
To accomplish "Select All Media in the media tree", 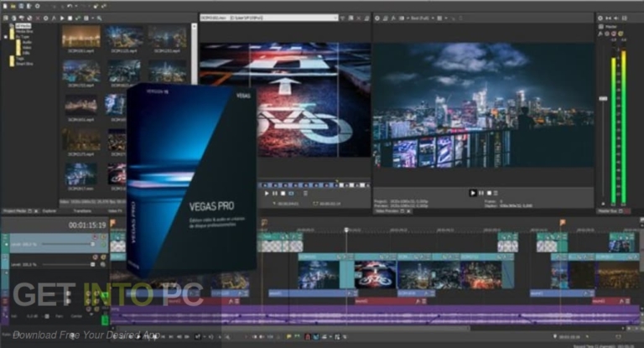I will coord(23,26).
